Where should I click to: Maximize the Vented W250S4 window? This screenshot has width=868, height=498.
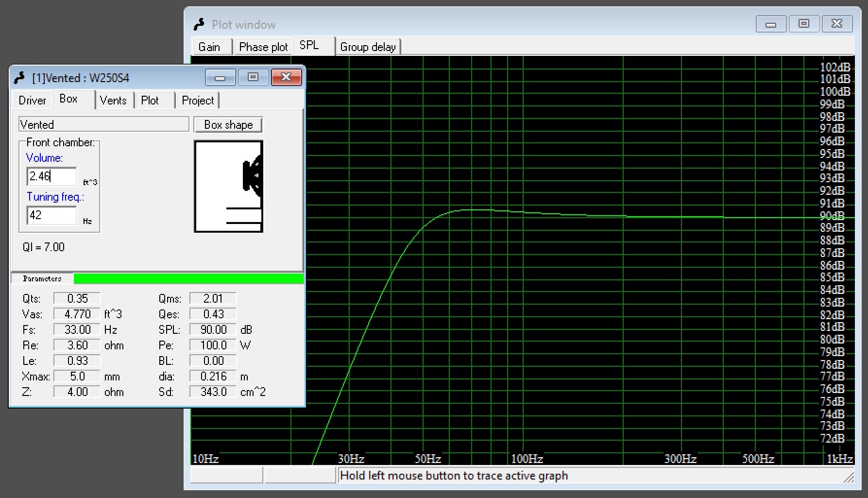(x=253, y=77)
